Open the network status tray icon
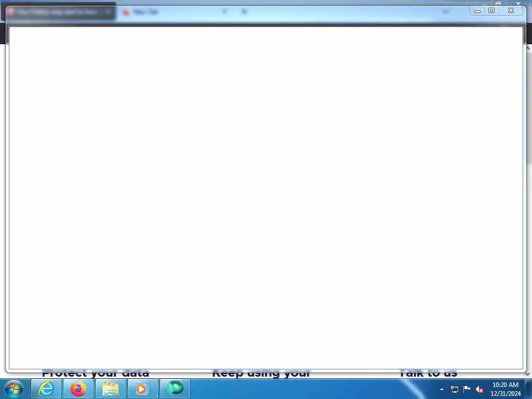Image resolution: width=532 pixels, height=399 pixels. (454, 389)
